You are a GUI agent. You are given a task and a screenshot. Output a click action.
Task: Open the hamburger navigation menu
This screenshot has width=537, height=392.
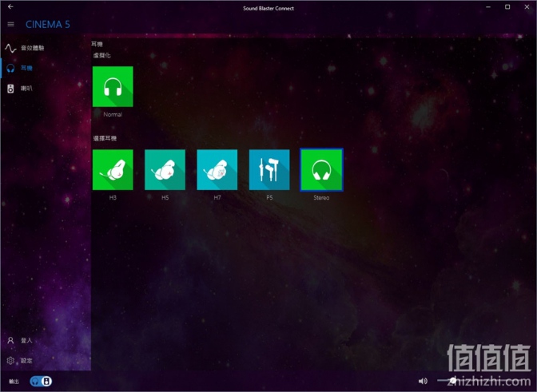tap(10, 24)
